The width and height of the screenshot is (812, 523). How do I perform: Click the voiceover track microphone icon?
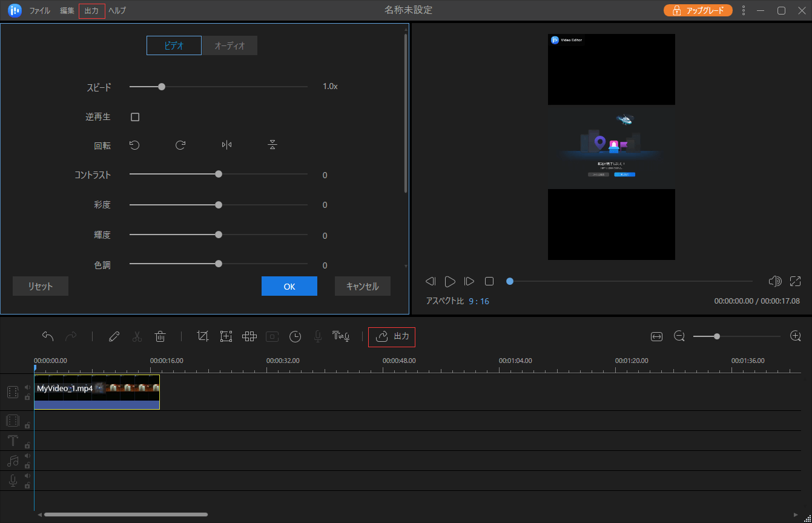13,481
